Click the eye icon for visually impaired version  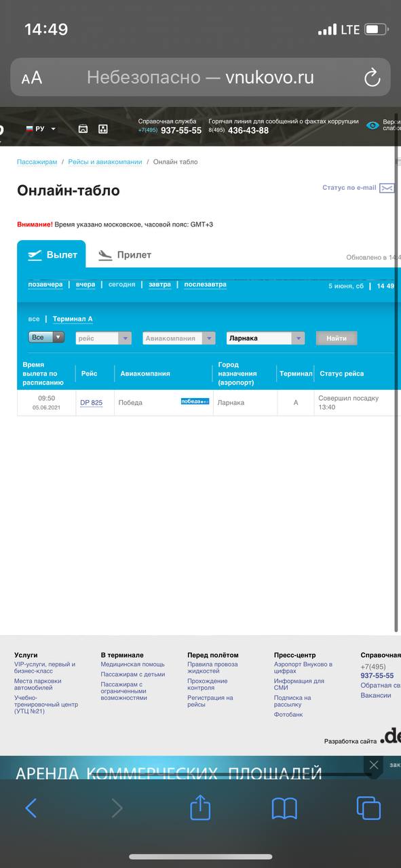pos(373,125)
